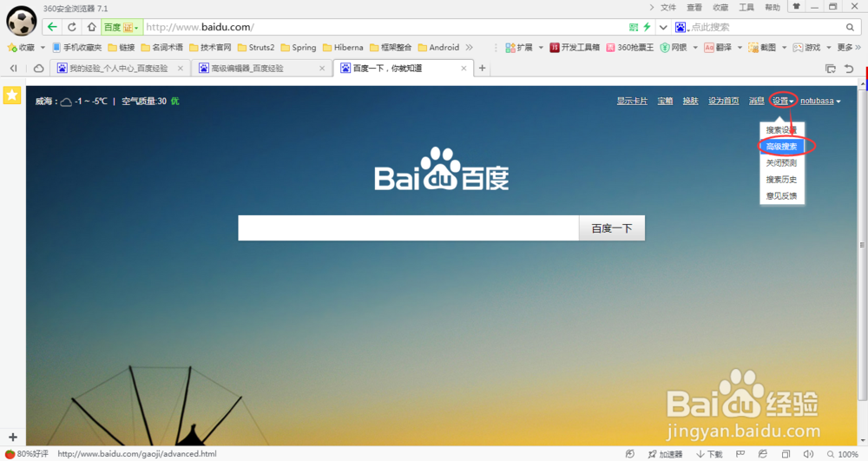Expand the 网银 dropdown arrow
The image size is (868, 461).
695,48
